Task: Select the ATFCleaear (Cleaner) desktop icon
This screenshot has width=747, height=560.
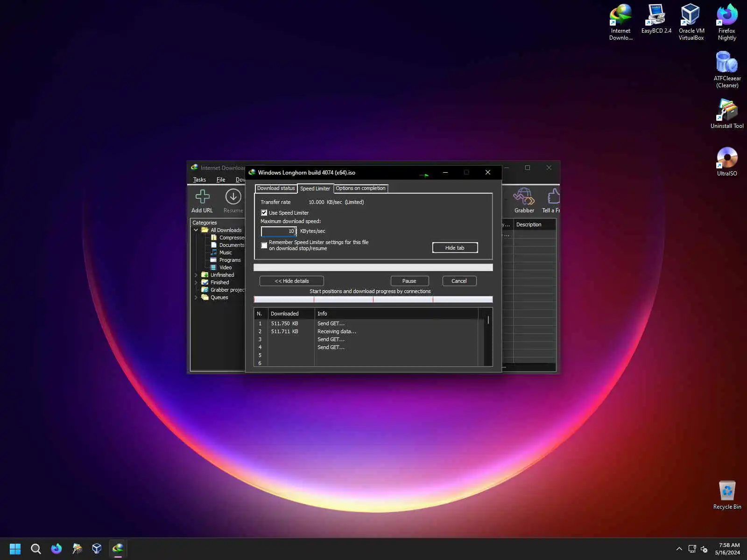Action: (x=727, y=70)
